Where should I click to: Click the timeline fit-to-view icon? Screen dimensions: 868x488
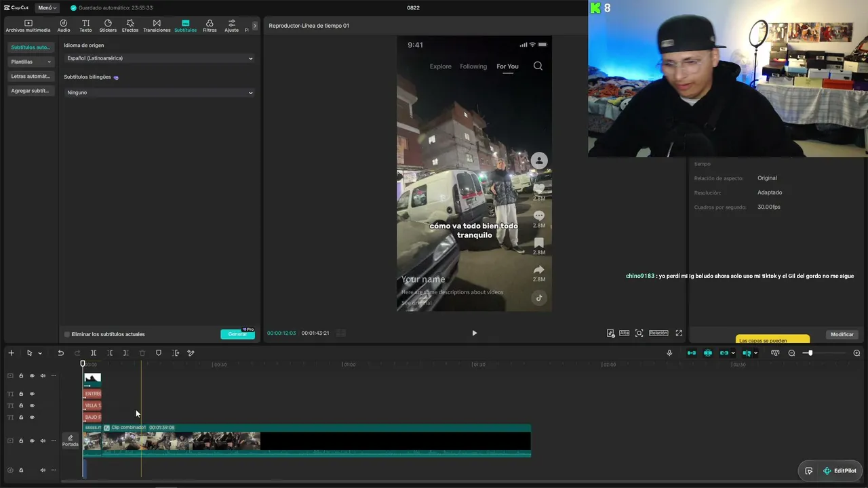click(x=775, y=353)
